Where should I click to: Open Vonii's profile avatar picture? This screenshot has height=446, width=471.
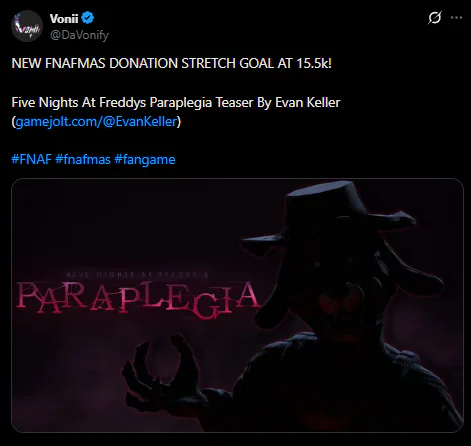[x=27, y=26]
